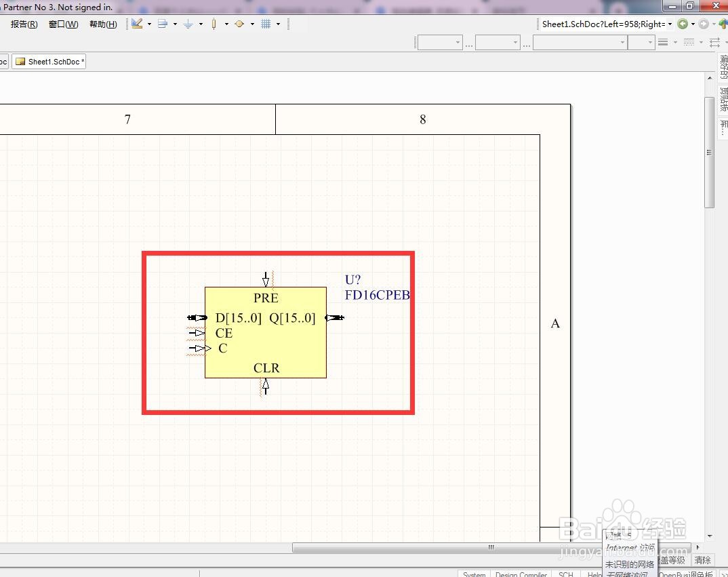This screenshot has width=728, height=577.
Task: Open the SCH panel button
Action: coord(566,574)
